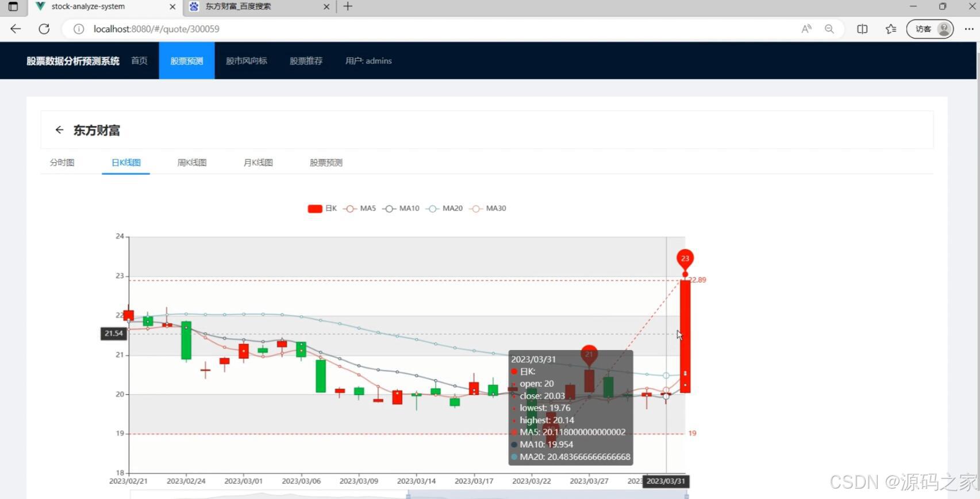Select 股票预测 in the navigation menu
This screenshot has width=980, height=499.
187,61
